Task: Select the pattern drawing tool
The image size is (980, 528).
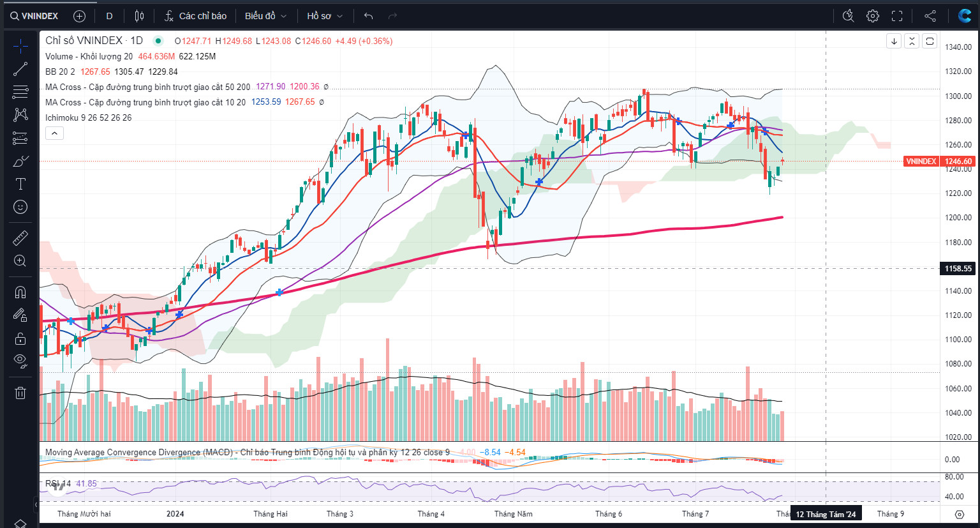Action: (x=20, y=115)
